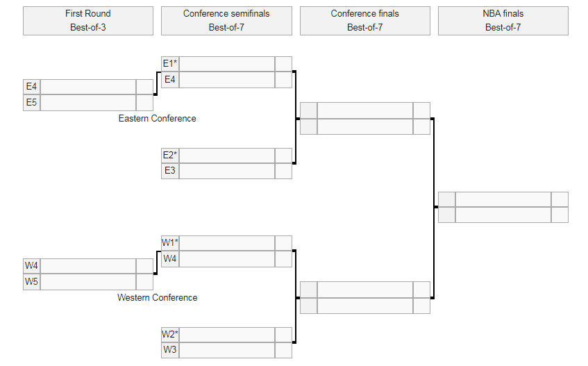This screenshot has height=366, width=588.
Task: Select the team name cell beside W3
Action: [226, 350]
